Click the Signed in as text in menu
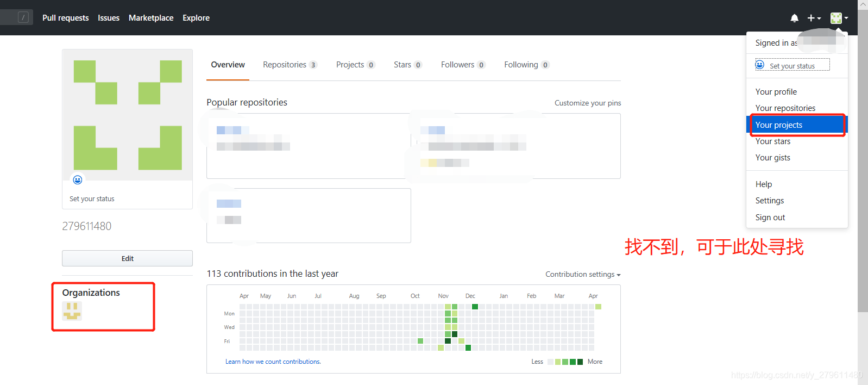 [776, 43]
